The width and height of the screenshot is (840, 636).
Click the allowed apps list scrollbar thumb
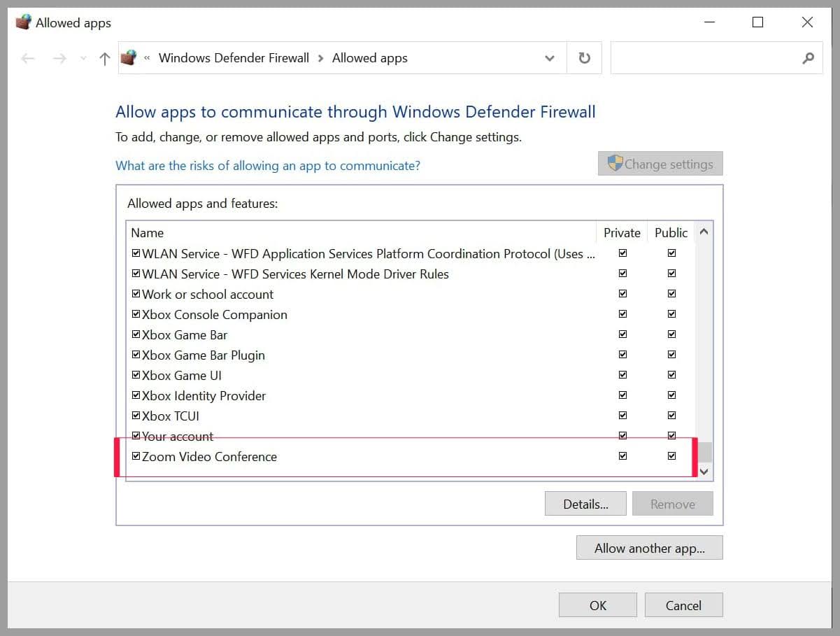[704, 452]
